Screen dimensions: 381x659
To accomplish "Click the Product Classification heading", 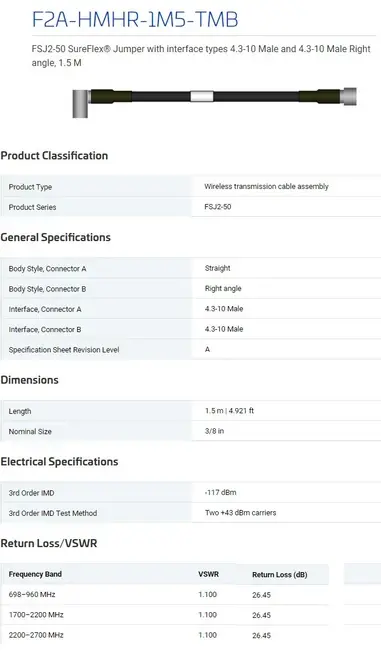I will coord(54,156).
